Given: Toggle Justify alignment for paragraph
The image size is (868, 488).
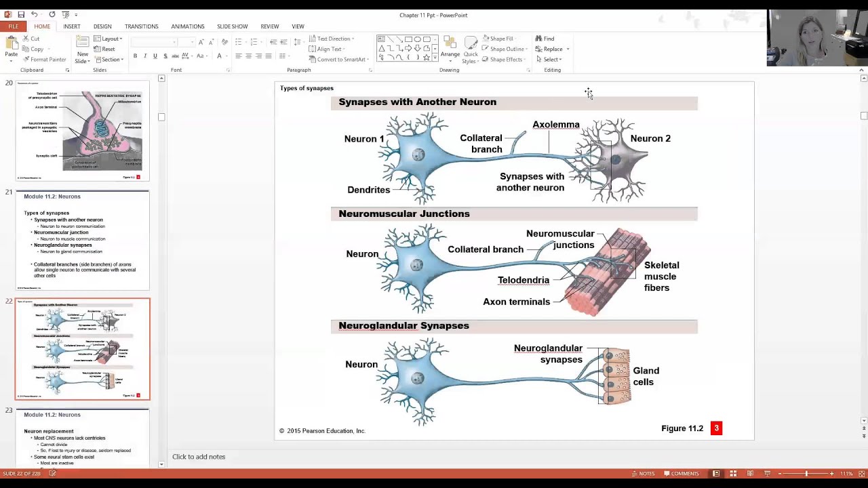Looking at the screenshot, I should (x=269, y=56).
